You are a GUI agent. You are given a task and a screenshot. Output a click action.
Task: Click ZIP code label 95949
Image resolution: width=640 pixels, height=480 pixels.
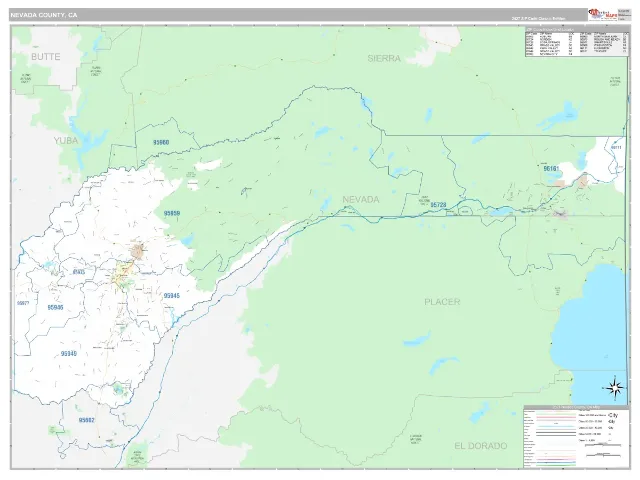pyautogui.click(x=69, y=354)
